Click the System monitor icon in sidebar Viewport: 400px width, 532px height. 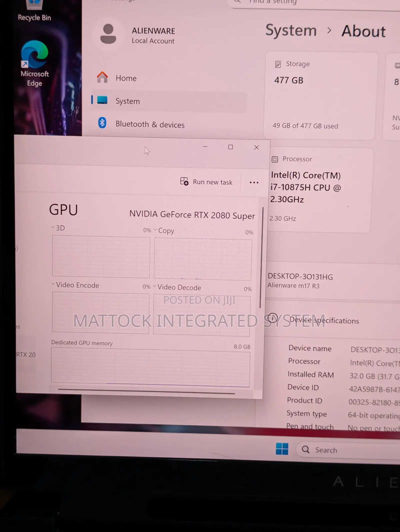point(102,100)
